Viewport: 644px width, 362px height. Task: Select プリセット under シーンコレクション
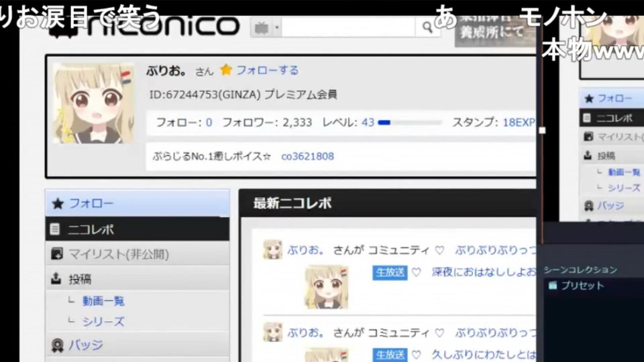tap(582, 286)
